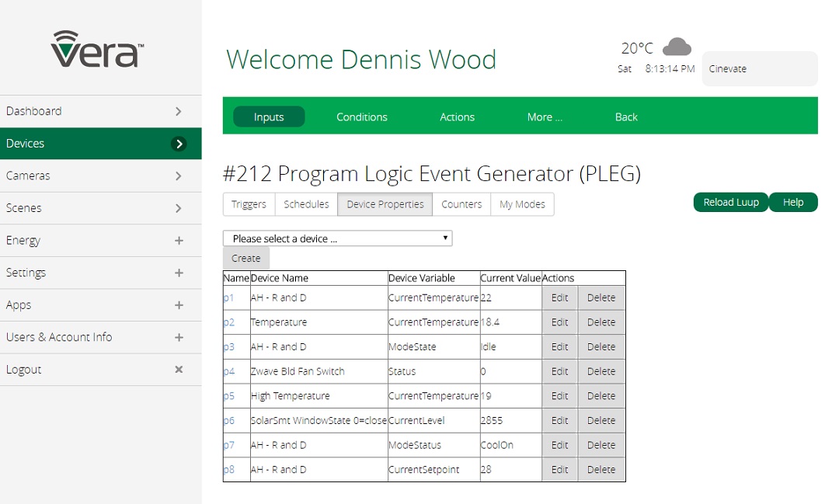Open Scenes in the sidebar
The image size is (839, 504).
coord(100,208)
